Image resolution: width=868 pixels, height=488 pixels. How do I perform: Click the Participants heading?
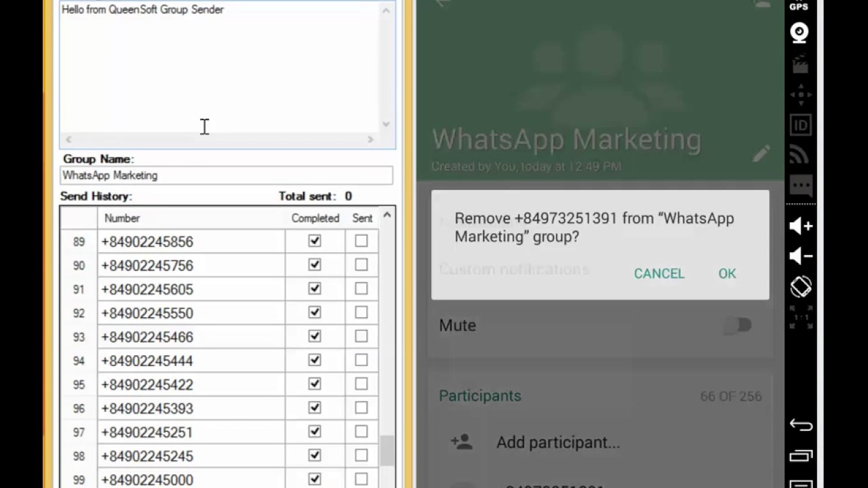(x=480, y=396)
